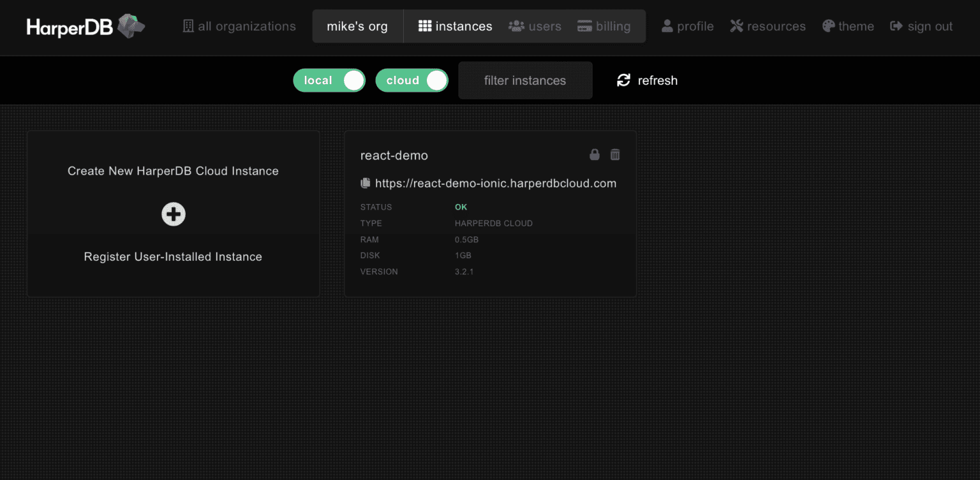The height and width of the screenshot is (480, 980).
Task: Click the plus icon to create an instance
Action: [173, 214]
